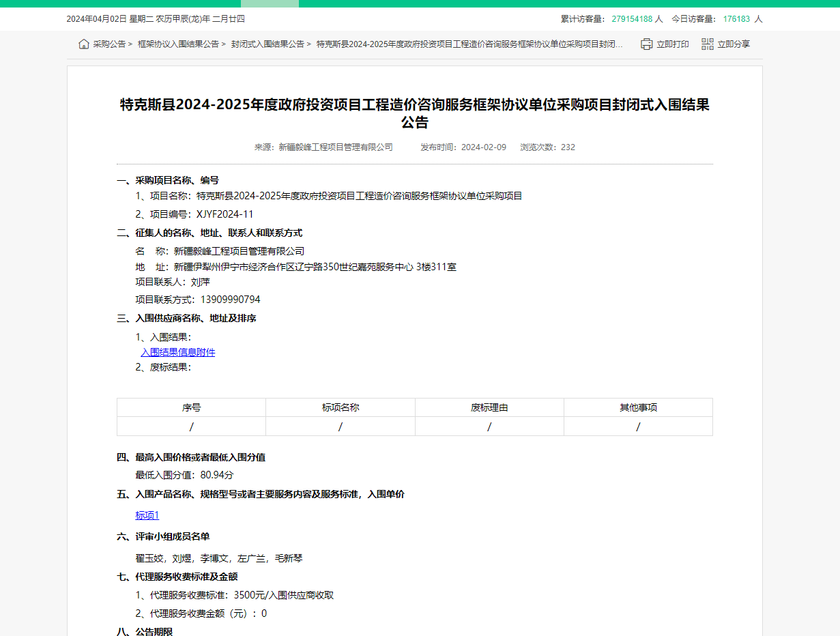Screen dimensions: 840x636
Task: Click the light green segment in top bar
Action: coord(270,3)
